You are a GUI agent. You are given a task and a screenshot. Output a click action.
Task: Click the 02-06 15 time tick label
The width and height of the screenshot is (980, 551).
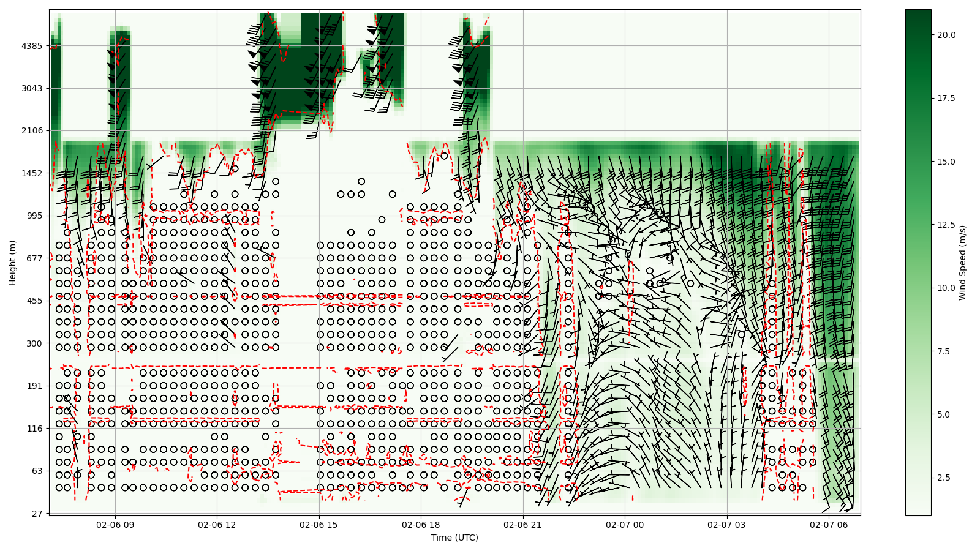pyautogui.click(x=319, y=525)
